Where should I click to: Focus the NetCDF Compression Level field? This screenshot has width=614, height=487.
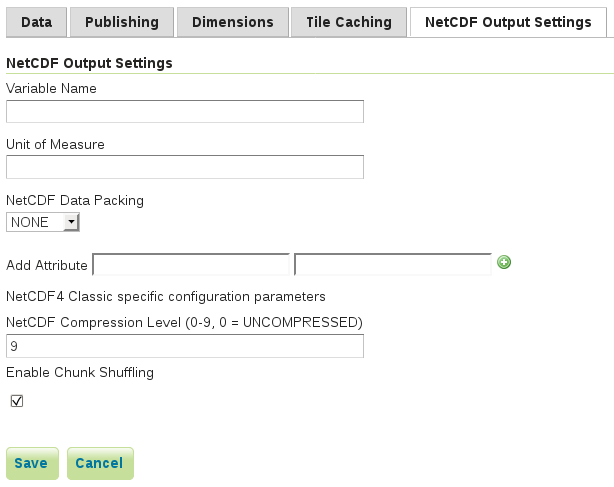(185, 346)
